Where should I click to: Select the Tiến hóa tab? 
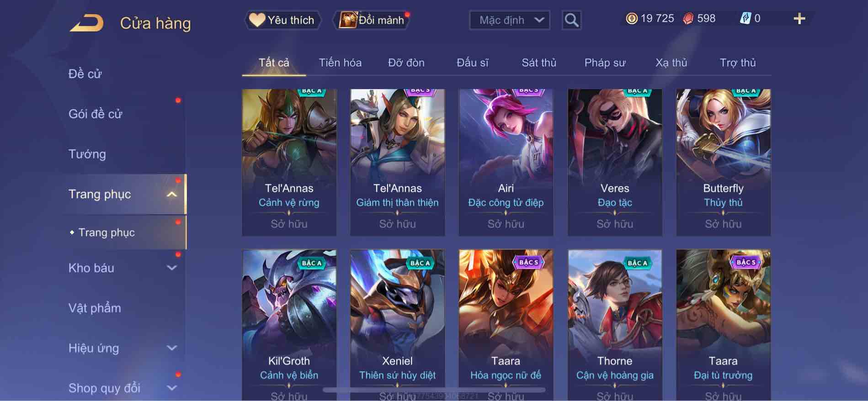click(340, 63)
